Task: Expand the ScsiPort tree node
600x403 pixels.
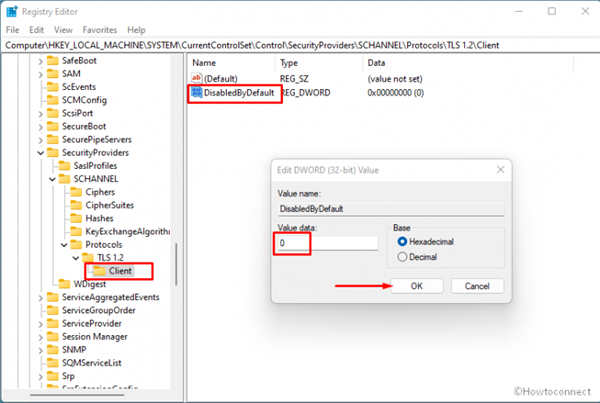Action: [x=41, y=113]
